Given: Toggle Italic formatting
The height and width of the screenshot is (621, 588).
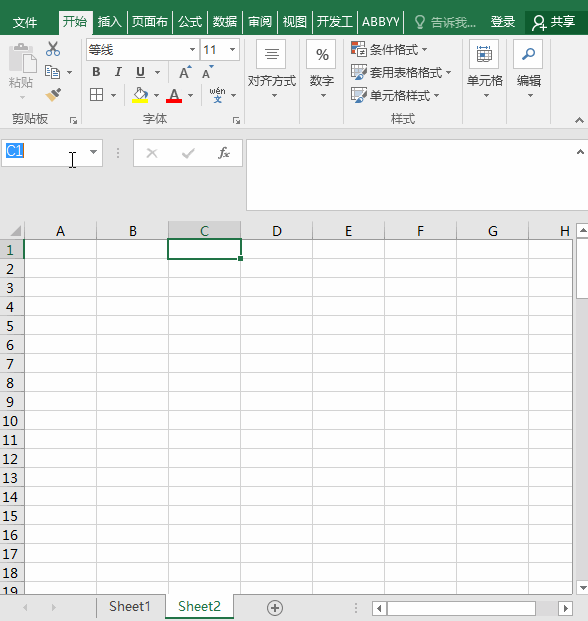Looking at the screenshot, I should click(x=118, y=72).
